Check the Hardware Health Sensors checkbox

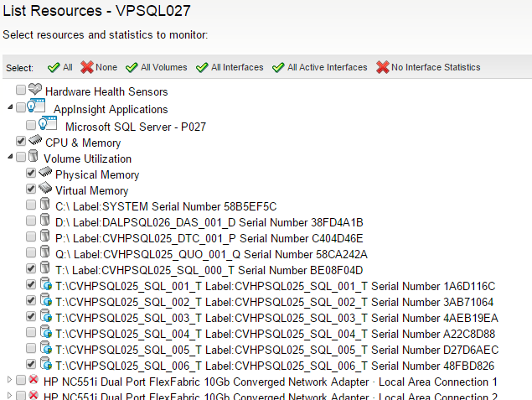21,90
